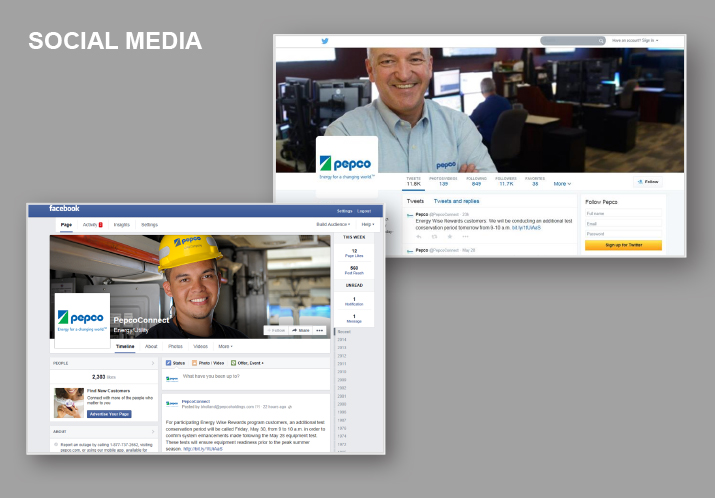Viewport: 715px width, 498px height.
Task: Open the Videos tab on Facebook page
Action: (x=200, y=347)
